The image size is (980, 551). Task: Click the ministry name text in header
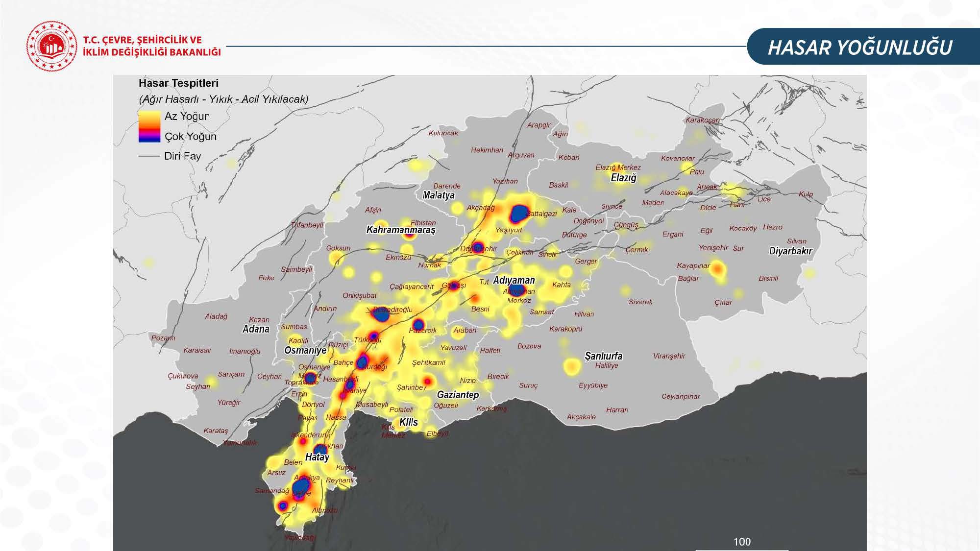[152, 46]
